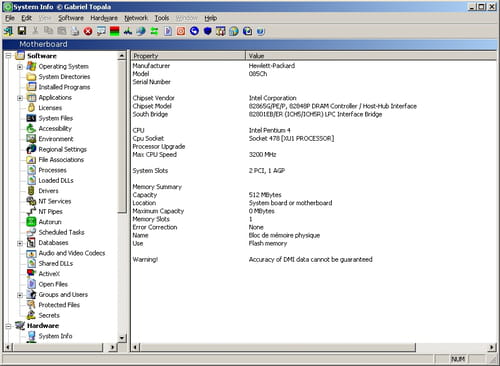Select Audio and Video Codecs entry
The image size is (500, 366).
tap(72, 253)
